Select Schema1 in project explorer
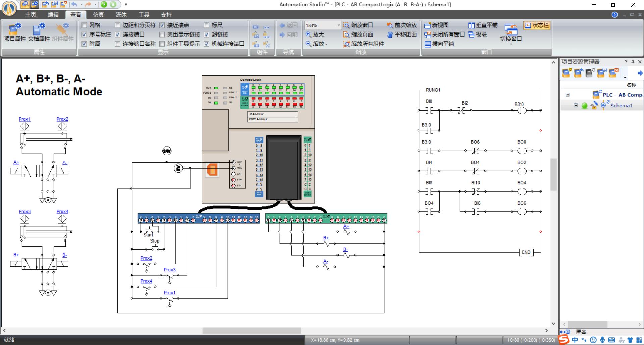Viewport: 644px width, 345px height. [621, 105]
